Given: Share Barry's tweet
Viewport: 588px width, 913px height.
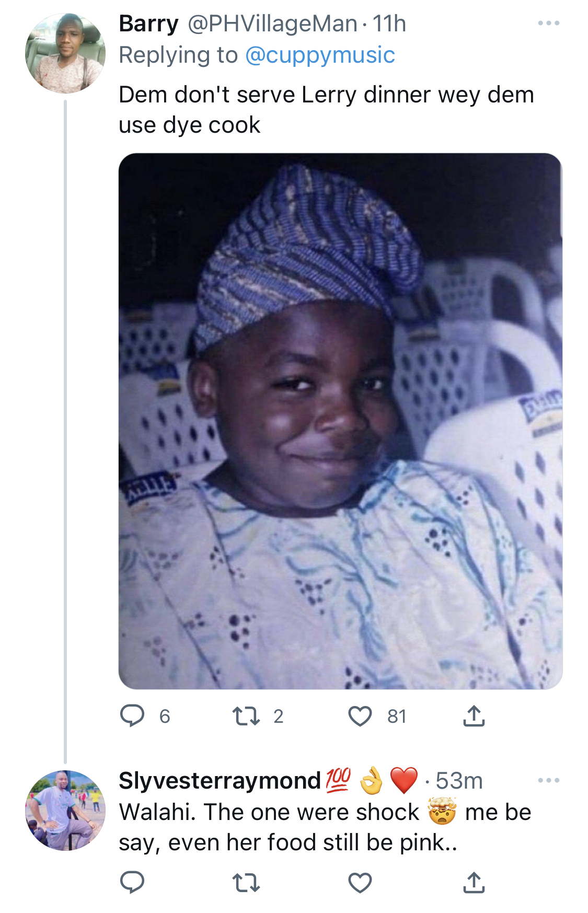Looking at the screenshot, I should (x=474, y=716).
